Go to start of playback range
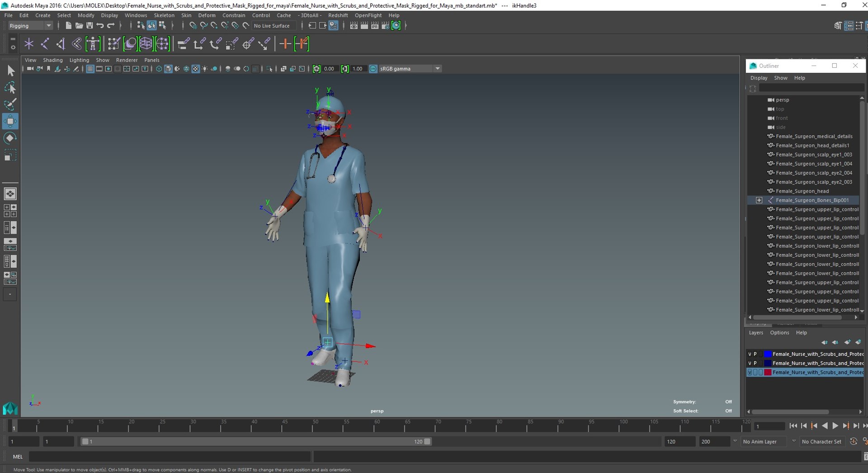Screen dimensions: 868x473 coord(793,426)
